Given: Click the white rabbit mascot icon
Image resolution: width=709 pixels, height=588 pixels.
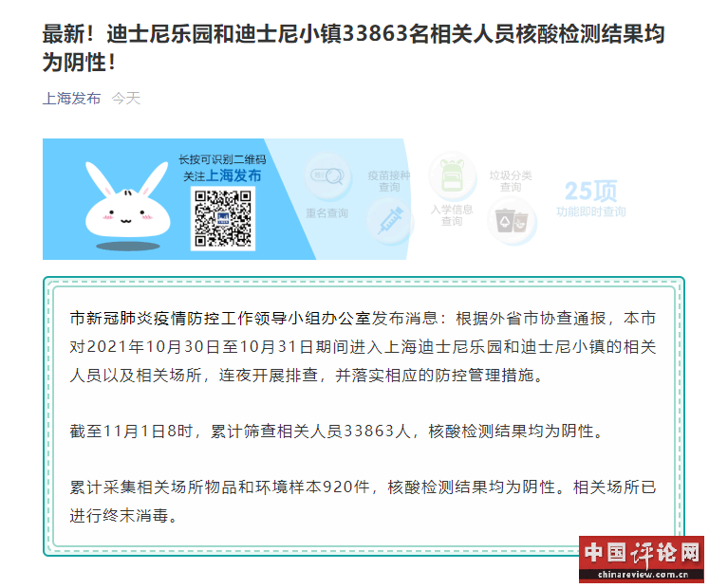Looking at the screenshot, I should click(x=128, y=200).
